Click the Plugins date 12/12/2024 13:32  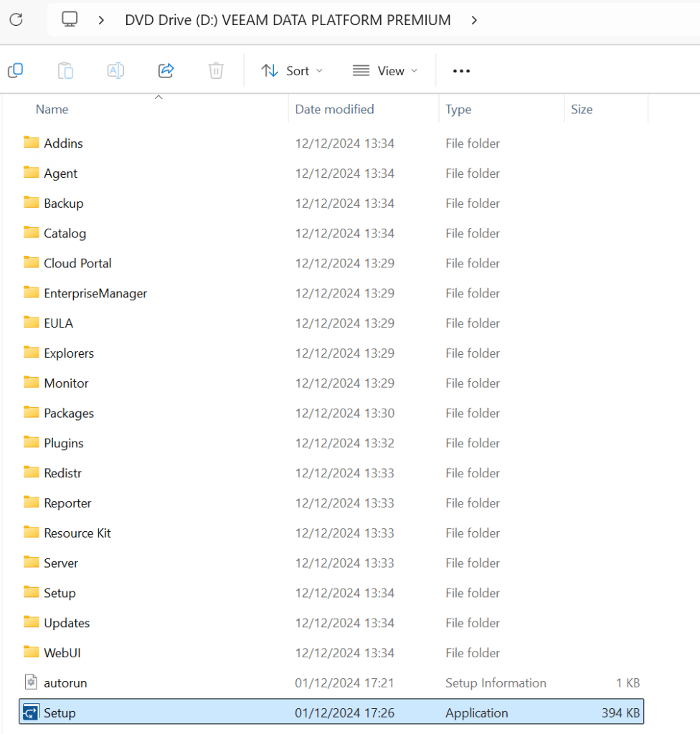point(345,443)
